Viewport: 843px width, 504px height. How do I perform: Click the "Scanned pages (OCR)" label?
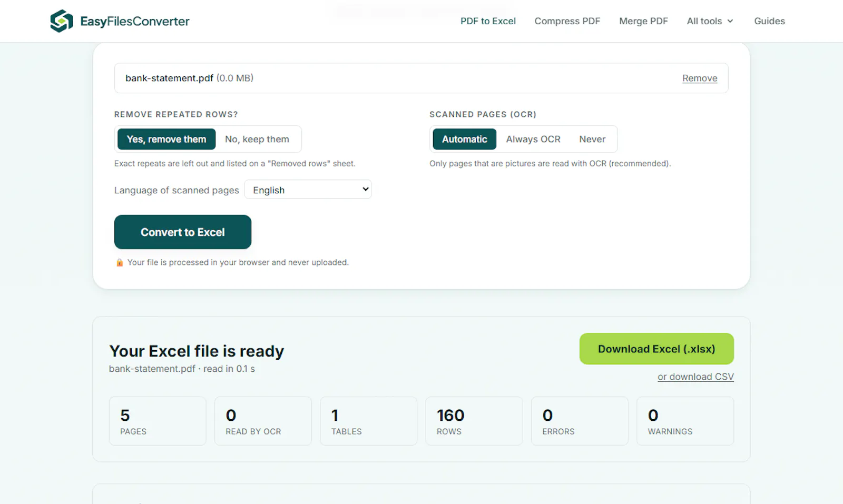click(483, 114)
